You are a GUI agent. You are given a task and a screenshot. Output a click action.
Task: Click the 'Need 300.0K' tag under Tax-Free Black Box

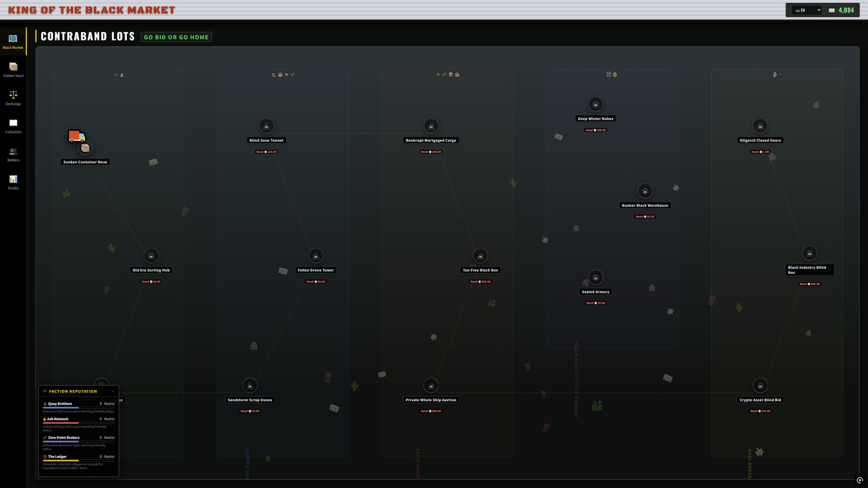[x=480, y=282]
